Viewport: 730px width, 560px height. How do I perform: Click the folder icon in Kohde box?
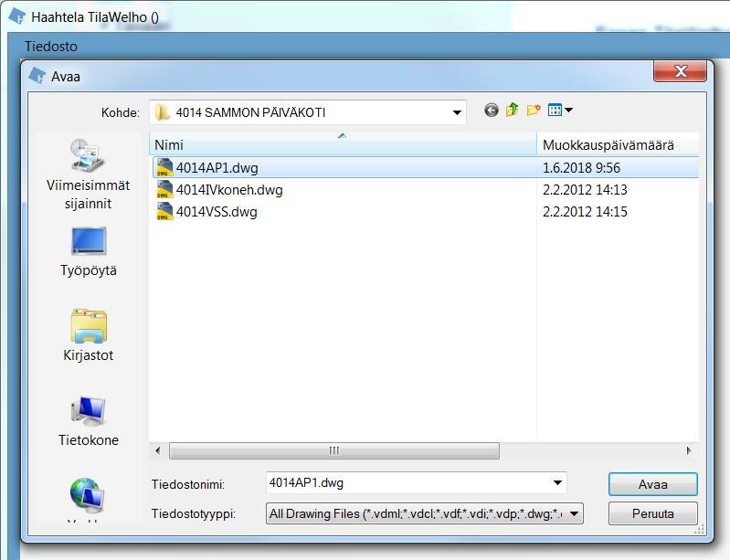[162, 112]
